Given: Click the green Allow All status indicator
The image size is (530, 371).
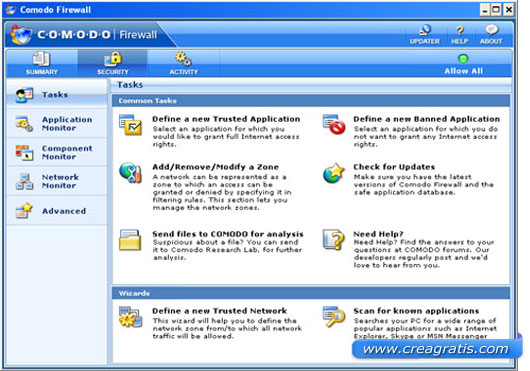Looking at the screenshot, I should coord(463,58).
